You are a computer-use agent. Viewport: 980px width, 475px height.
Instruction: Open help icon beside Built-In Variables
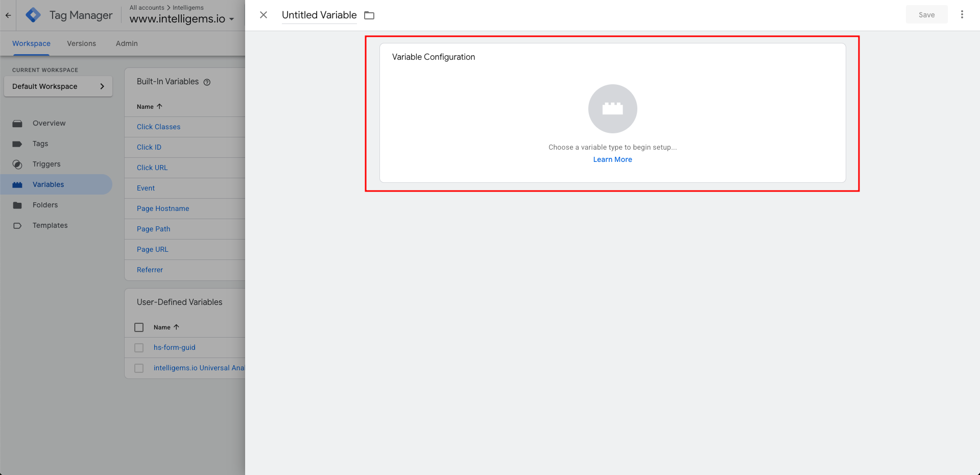pyautogui.click(x=207, y=82)
